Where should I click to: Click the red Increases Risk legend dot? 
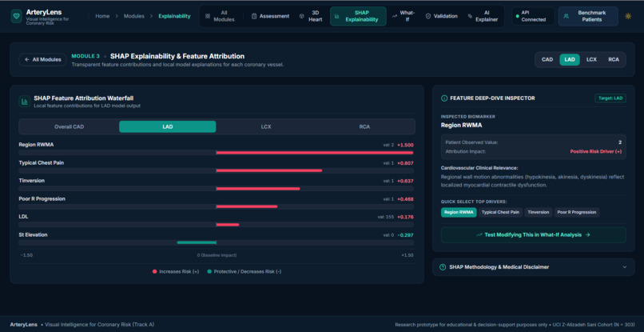pyautogui.click(x=154, y=271)
